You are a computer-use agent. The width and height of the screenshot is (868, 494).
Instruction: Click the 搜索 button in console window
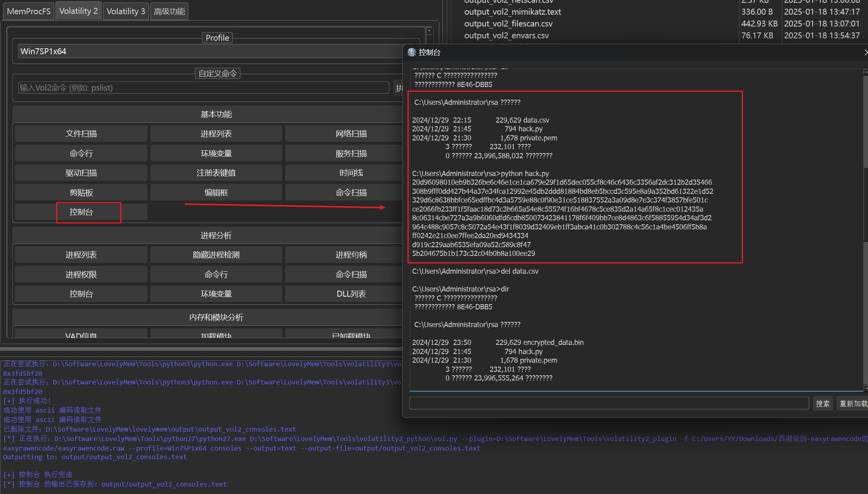pyautogui.click(x=823, y=403)
